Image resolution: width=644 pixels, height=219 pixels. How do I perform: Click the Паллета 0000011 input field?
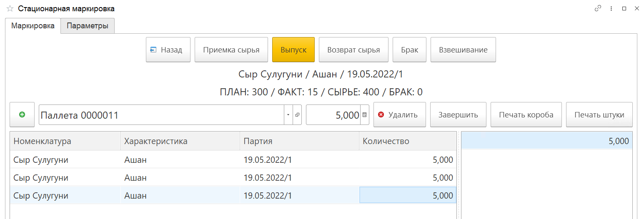[x=161, y=115]
